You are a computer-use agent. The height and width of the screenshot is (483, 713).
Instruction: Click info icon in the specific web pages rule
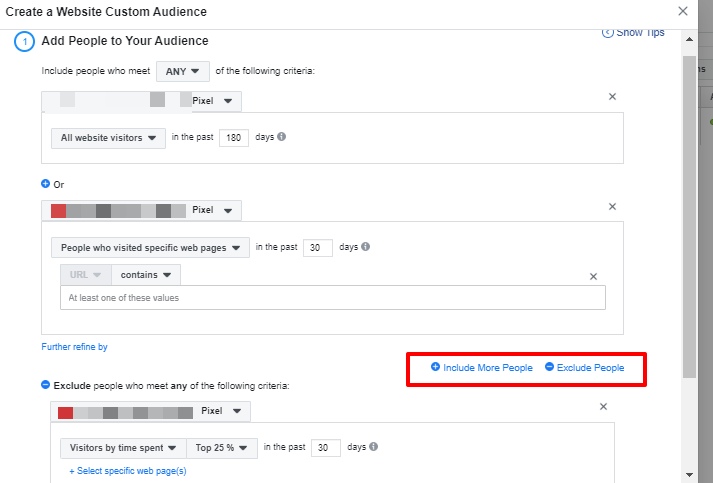pos(366,246)
